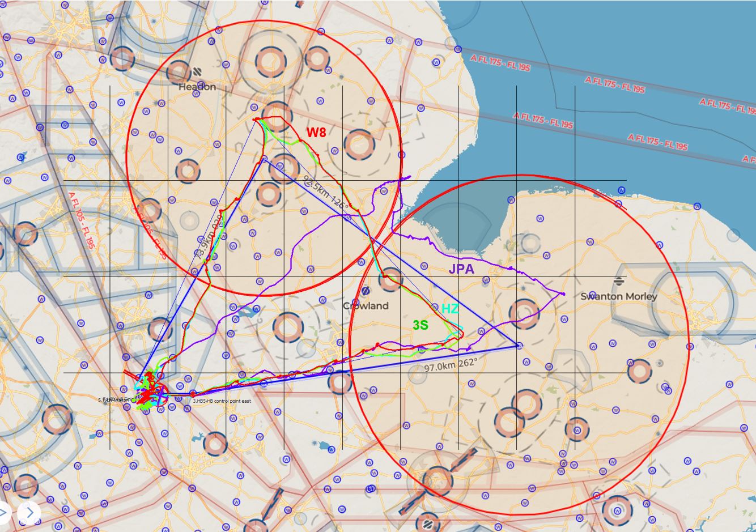This screenshot has width=756, height=532.
Task: Click the end point of the JPA track
Action: click(563, 294)
